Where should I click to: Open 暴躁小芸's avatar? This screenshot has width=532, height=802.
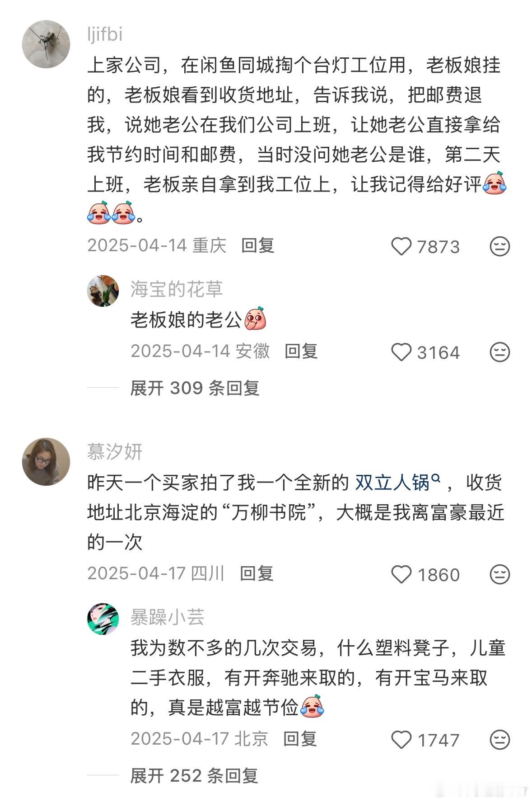pyautogui.click(x=103, y=619)
